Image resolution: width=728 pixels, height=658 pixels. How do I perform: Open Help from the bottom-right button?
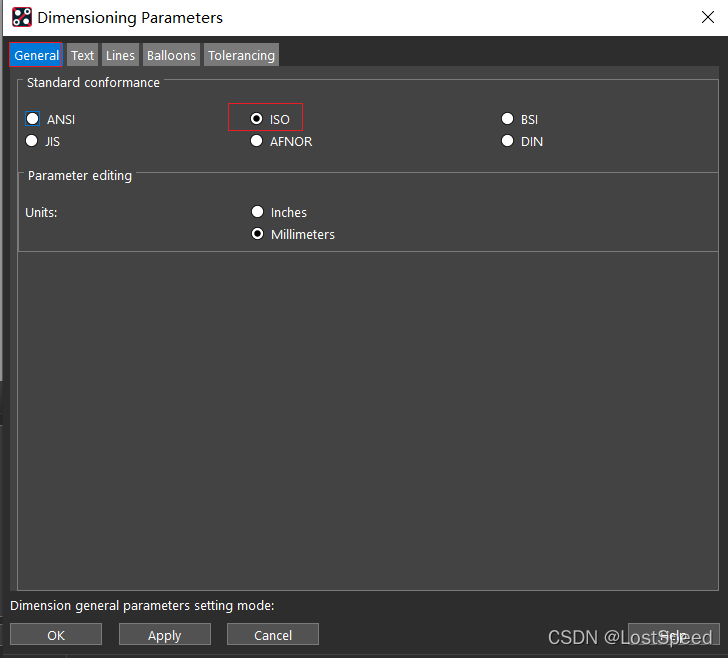tap(673, 635)
